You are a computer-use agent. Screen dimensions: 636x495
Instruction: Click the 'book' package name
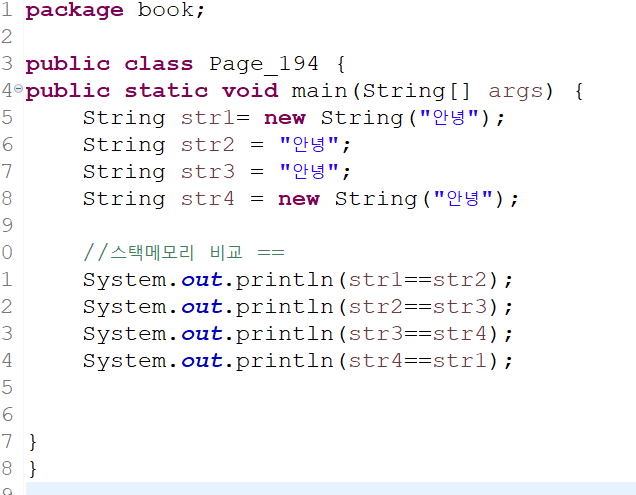(x=166, y=9)
